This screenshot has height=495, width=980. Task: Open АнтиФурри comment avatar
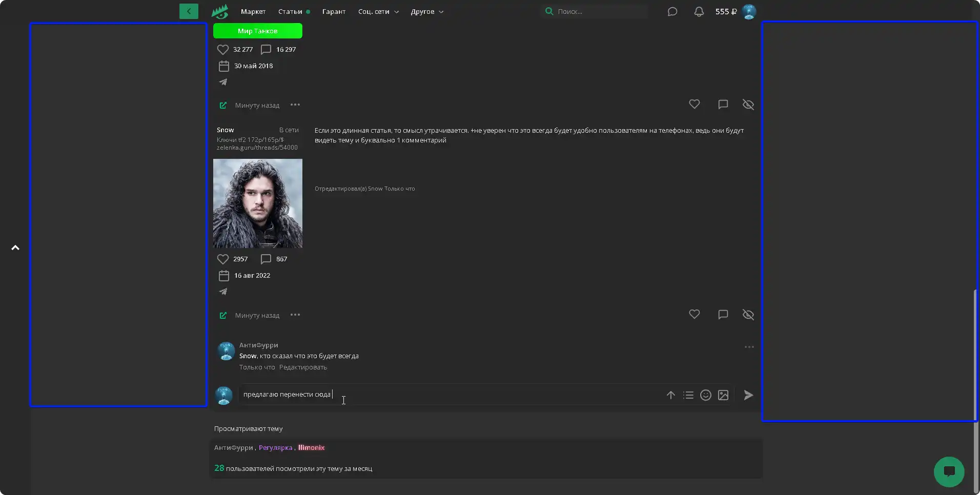click(226, 351)
